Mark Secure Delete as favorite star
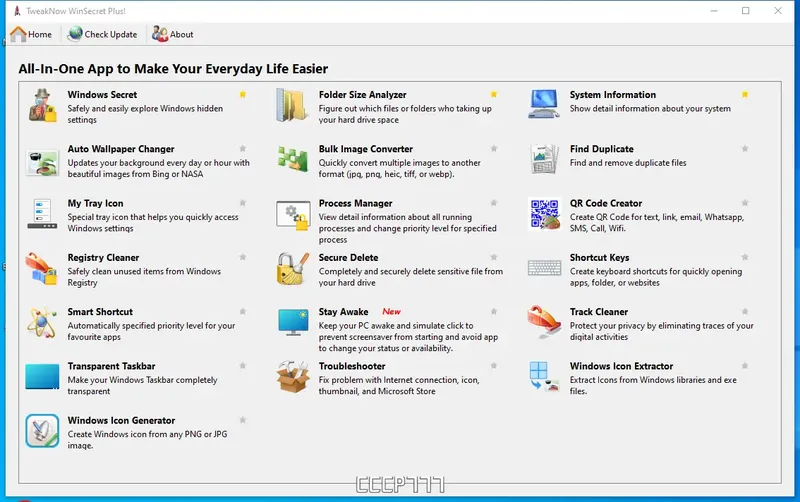Viewport: 800px width, 502px height. pos(494,257)
